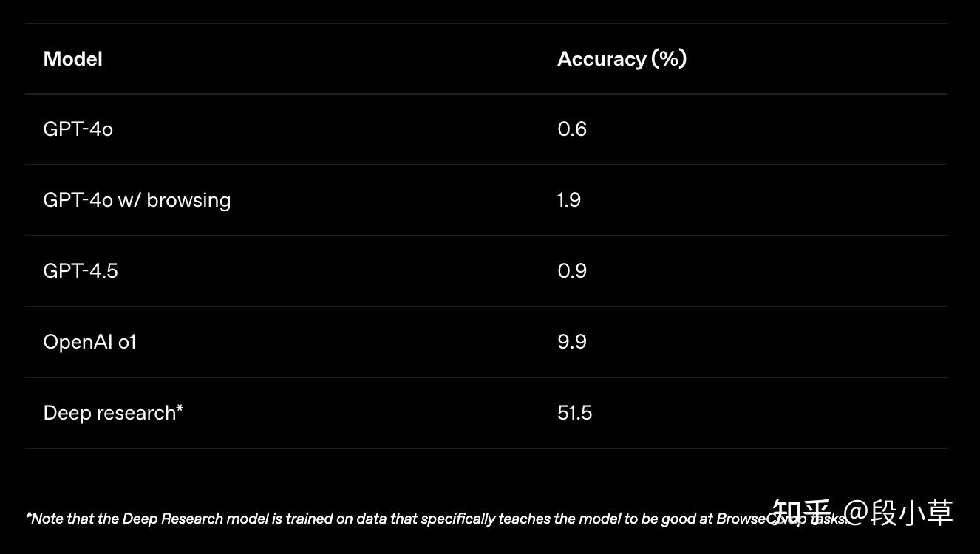
Task: Click the Accuracy (%) column header
Action: (x=622, y=59)
